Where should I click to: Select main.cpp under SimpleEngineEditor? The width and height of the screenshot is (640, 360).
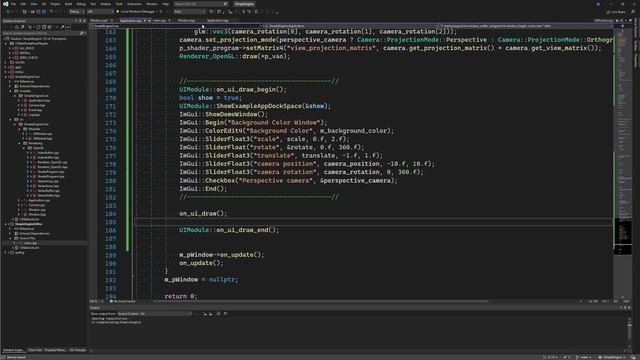click(x=30, y=243)
